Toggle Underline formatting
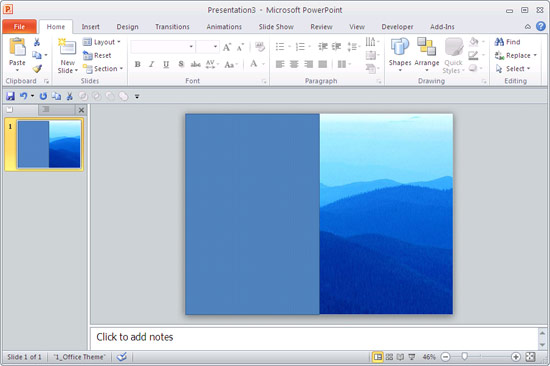The width and height of the screenshot is (550, 366). (166, 64)
